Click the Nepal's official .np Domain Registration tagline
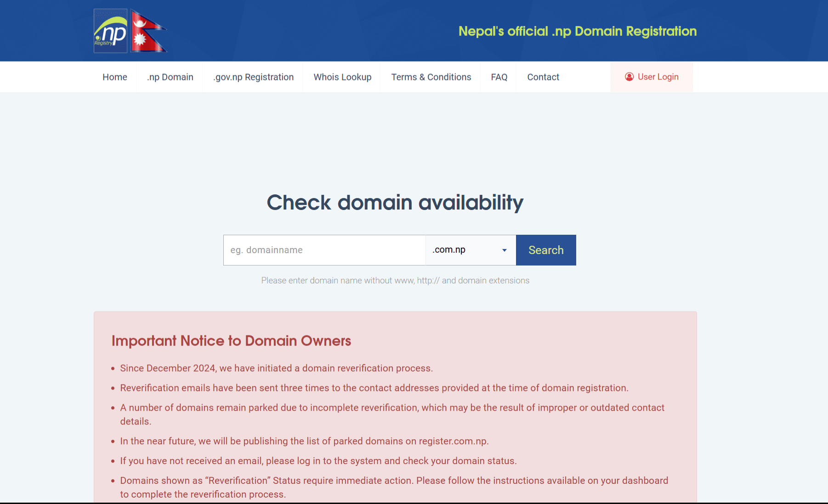The width and height of the screenshot is (828, 504). (578, 31)
